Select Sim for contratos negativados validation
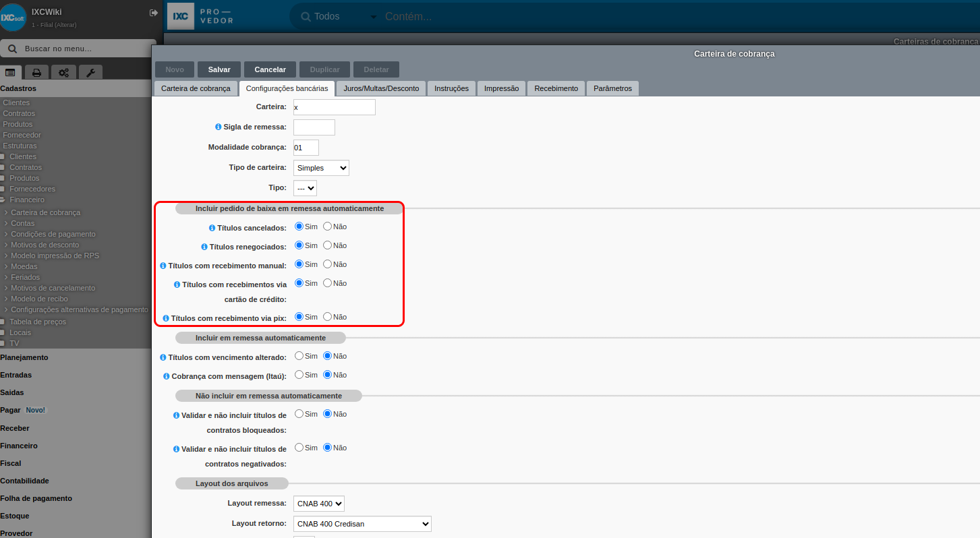Viewport: 980px width, 538px height. (299, 448)
